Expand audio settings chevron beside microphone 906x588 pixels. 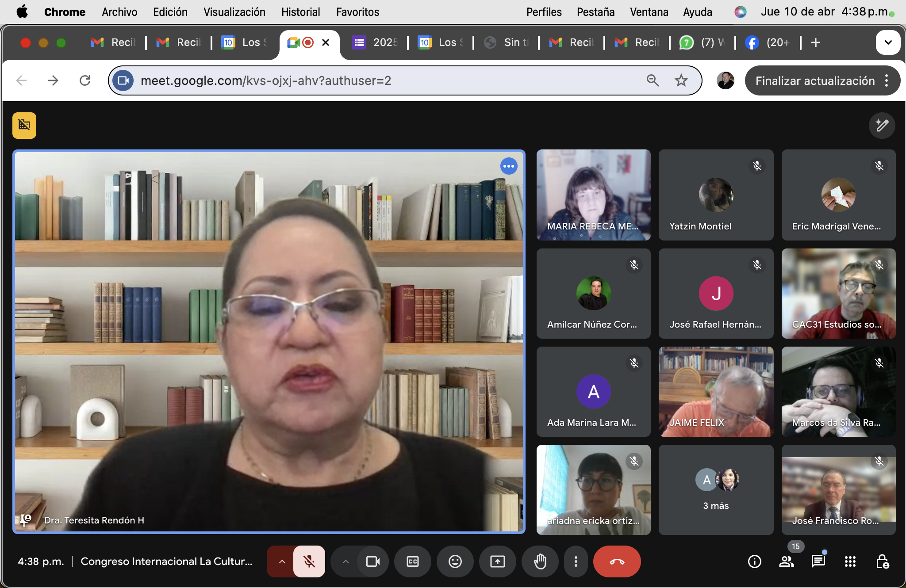(x=282, y=561)
